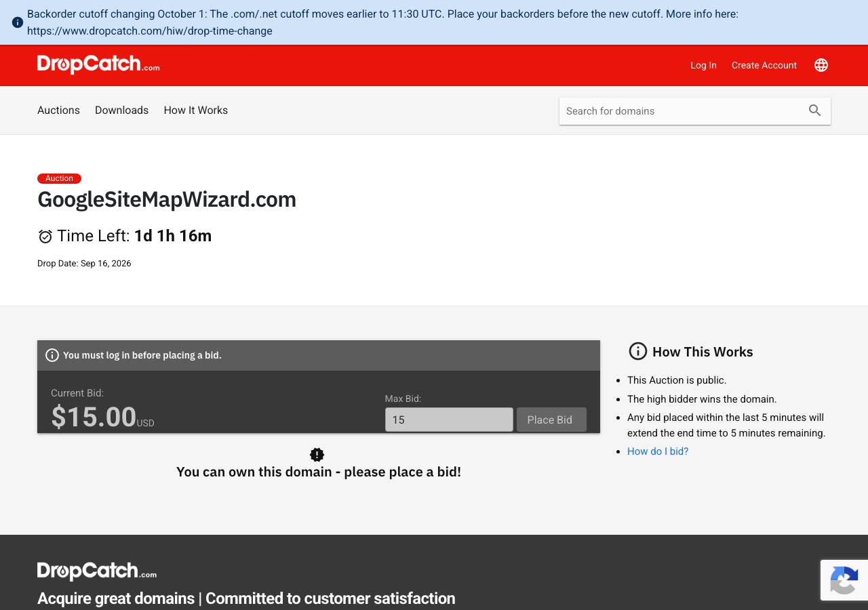Click the Acquire great domains footer tagline
The image size is (868, 610).
pos(246,598)
